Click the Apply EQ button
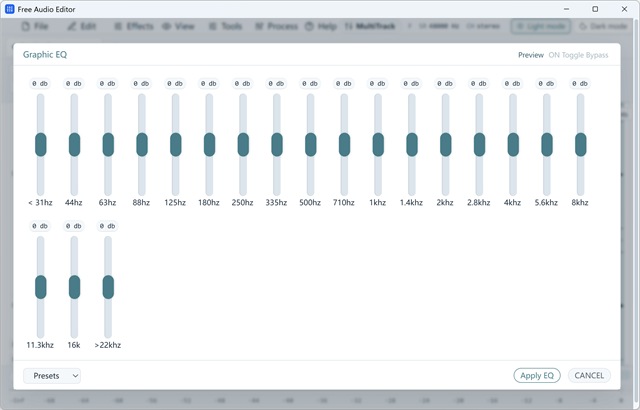Image resolution: width=640 pixels, height=410 pixels. 537,375
